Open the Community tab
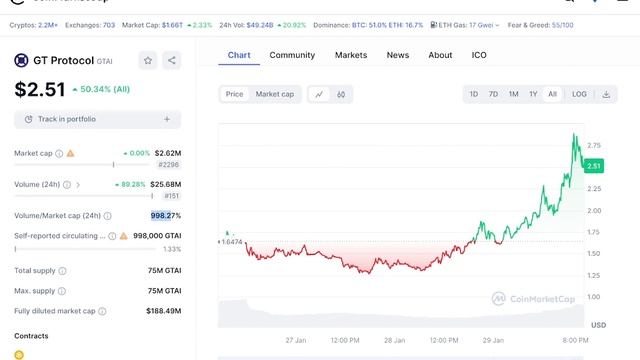This screenshot has width=640, height=360. (292, 55)
